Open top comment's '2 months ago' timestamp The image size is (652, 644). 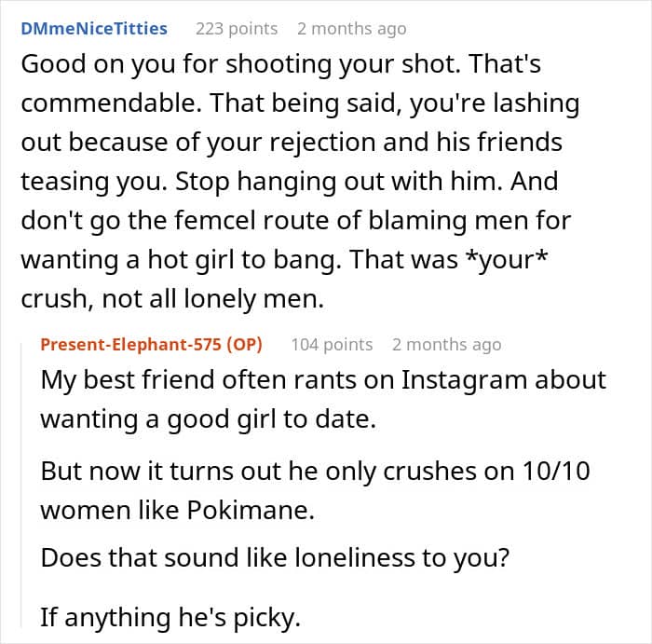pyautogui.click(x=352, y=29)
